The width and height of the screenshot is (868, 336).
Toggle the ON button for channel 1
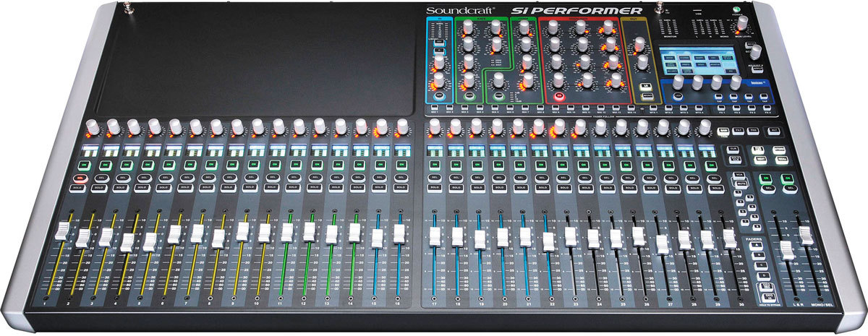[82, 165]
